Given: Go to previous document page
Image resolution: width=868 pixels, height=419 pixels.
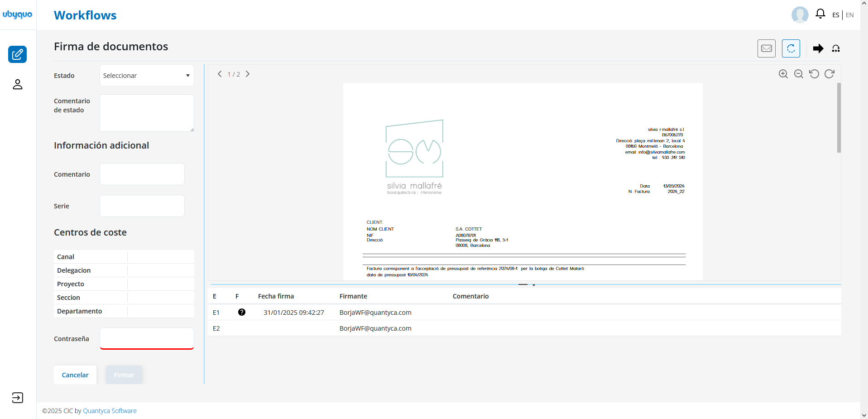Looking at the screenshot, I should (x=220, y=74).
